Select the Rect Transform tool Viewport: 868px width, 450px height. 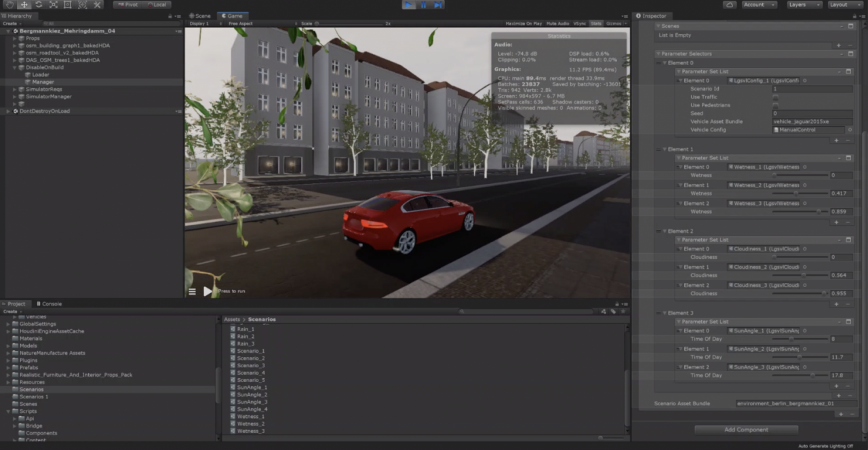point(67,5)
